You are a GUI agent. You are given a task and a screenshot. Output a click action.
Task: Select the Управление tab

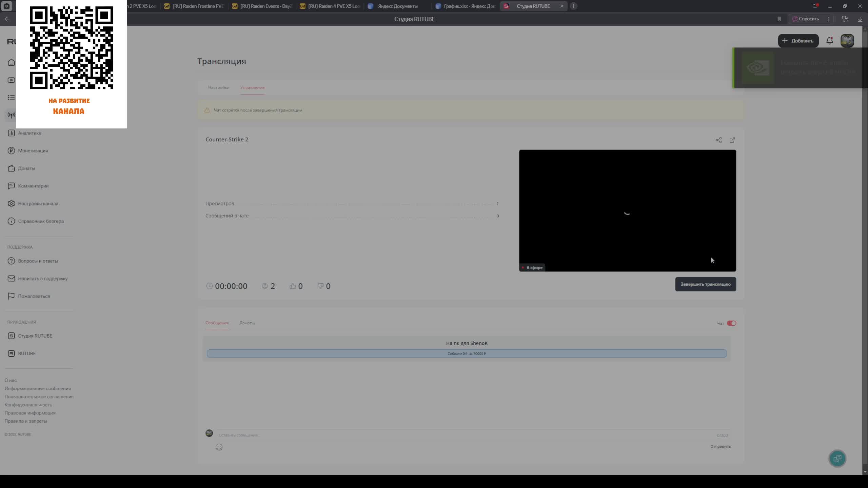click(252, 87)
